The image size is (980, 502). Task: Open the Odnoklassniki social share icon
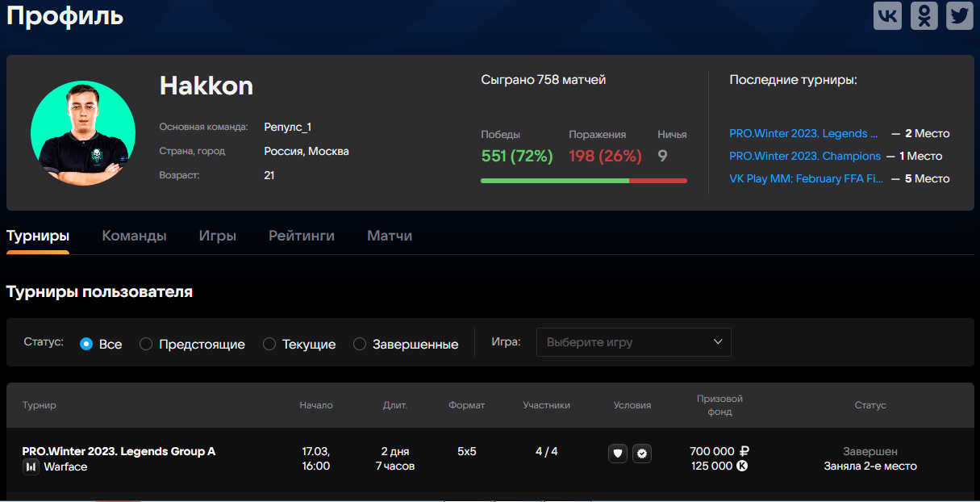tap(924, 15)
